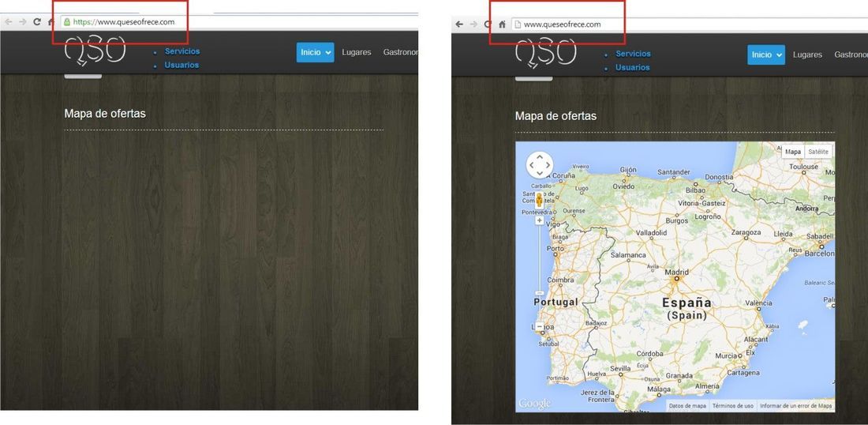Open the Términos de uso link
868x425 pixels.
(x=733, y=406)
